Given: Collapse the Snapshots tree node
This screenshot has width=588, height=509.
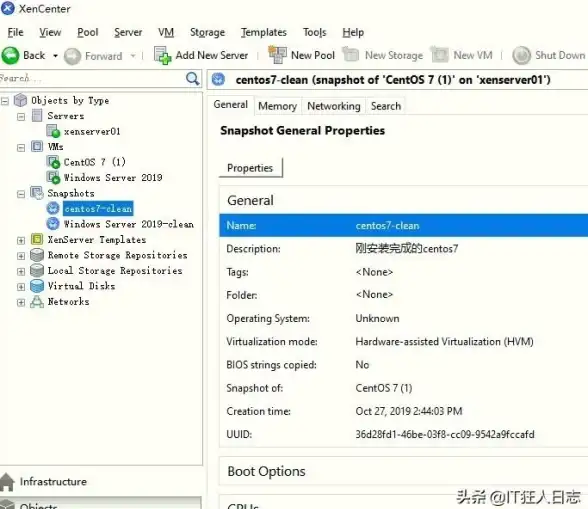Looking at the screenshot, I should (21, 194).
